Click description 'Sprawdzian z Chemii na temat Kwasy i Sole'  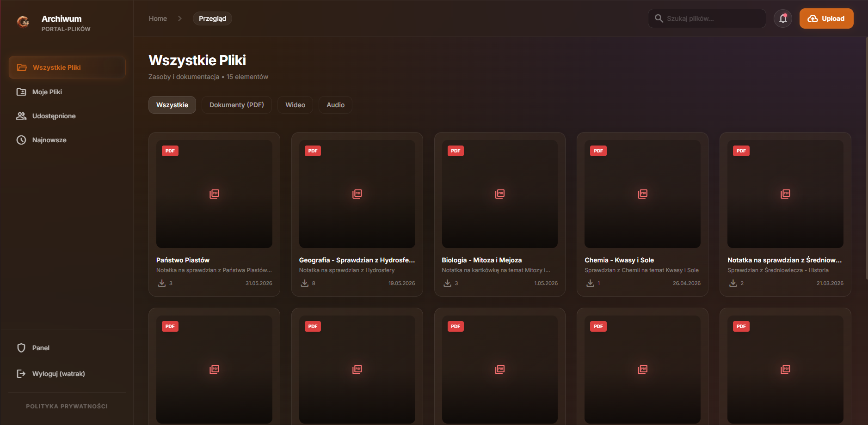641,270
